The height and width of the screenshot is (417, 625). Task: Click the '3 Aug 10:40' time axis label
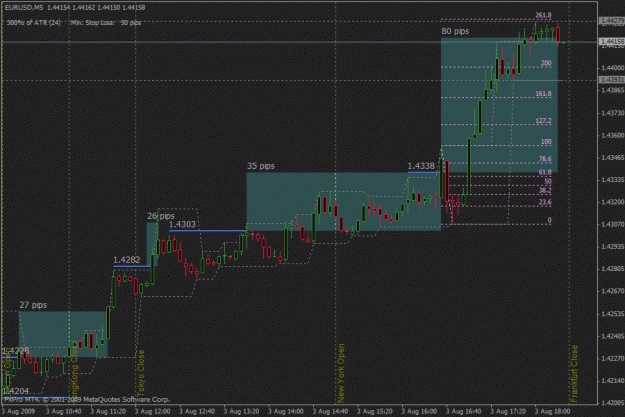point(64,411)
